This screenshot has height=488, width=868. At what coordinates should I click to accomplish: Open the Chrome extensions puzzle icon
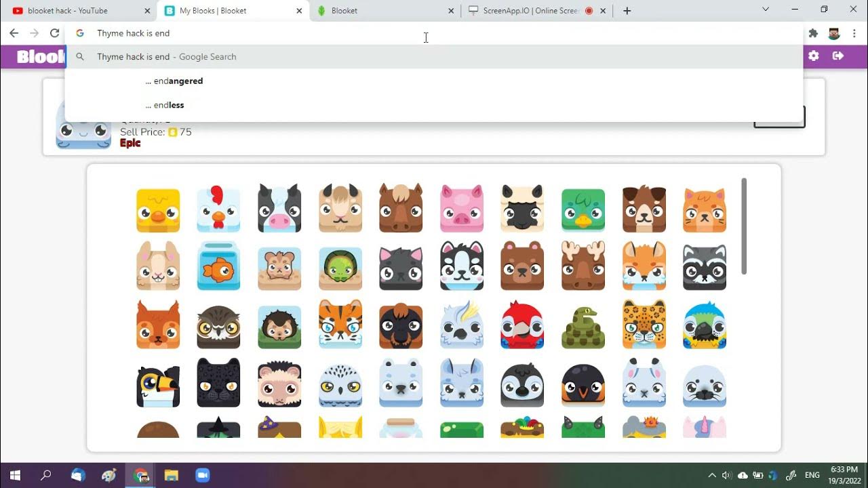tap(814, 33)
